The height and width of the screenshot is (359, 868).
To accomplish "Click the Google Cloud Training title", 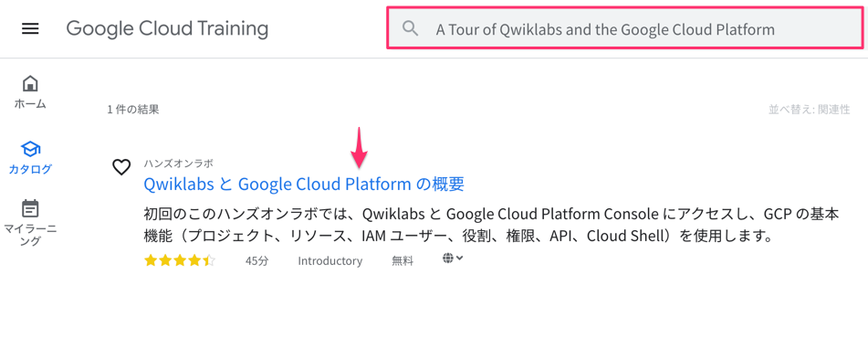I will point(167,28).
